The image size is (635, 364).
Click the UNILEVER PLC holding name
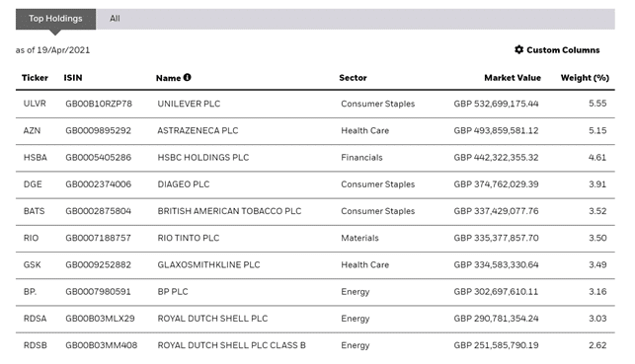[189, 104]
